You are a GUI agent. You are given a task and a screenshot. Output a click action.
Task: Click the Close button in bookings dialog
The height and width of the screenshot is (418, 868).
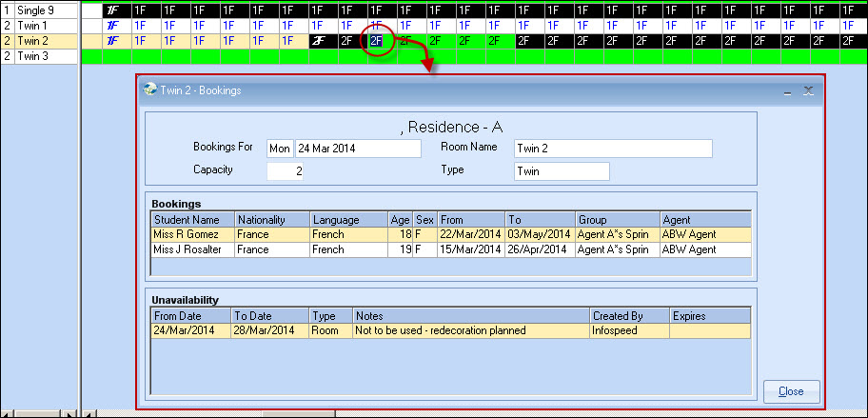791,391
